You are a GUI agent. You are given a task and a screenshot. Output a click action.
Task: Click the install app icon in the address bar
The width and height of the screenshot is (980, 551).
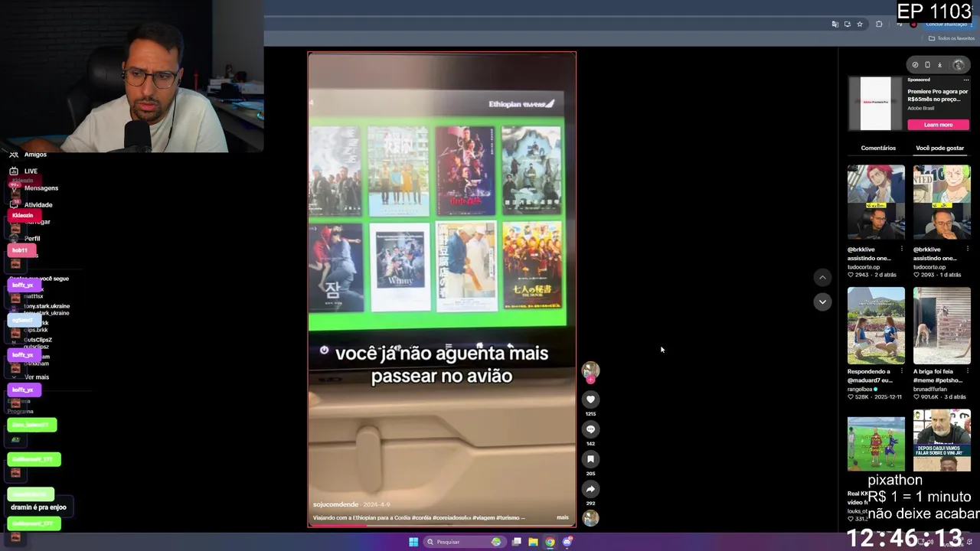[x=847, y=24]
